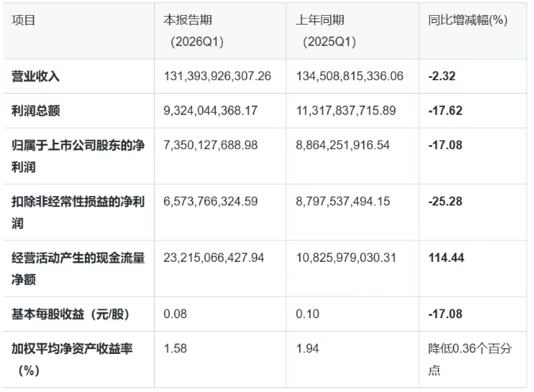Select the 营业收入 row label
Image resolution: width=534 pixels, height=392 pixels.
click(36, 76)
